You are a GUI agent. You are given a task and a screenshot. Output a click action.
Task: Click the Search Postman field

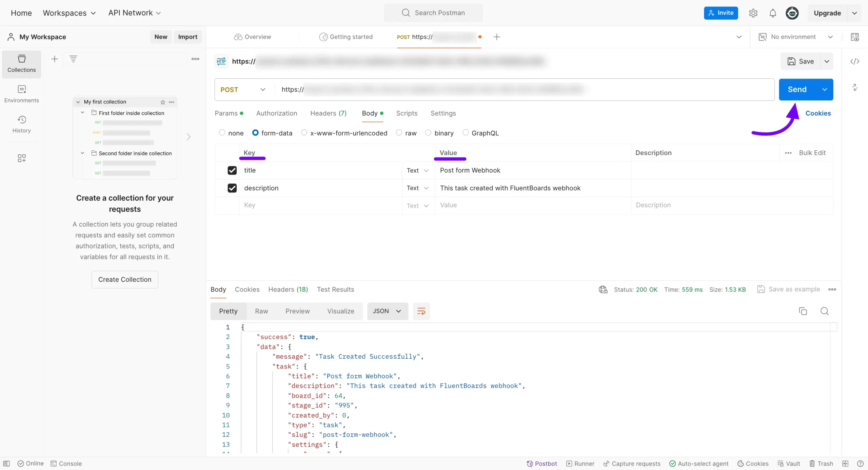tap(433, 13)
